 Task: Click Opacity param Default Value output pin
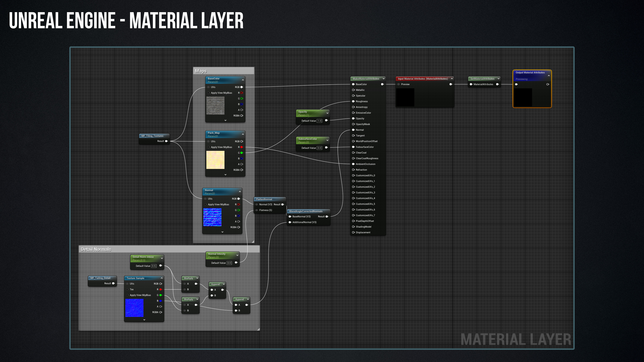[x=326, y=120]
